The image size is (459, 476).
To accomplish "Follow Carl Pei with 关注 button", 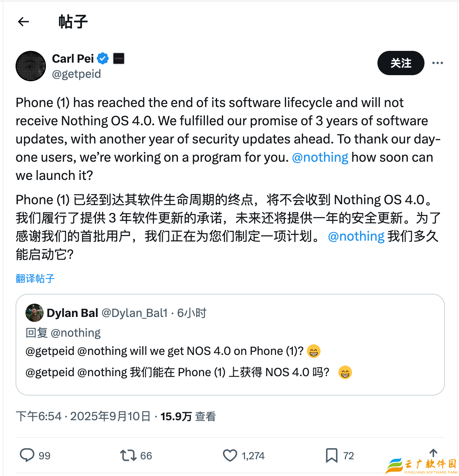I will click(401, 63).
